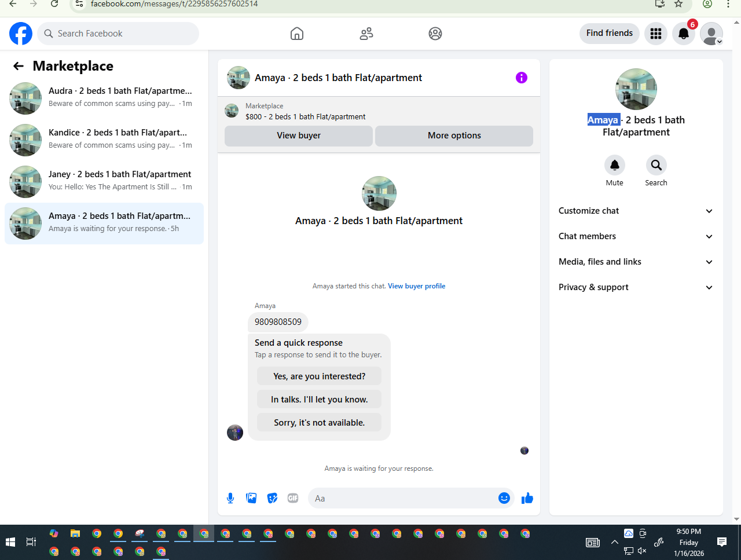Open the emoji picker smiley

(x=504, y=498)
